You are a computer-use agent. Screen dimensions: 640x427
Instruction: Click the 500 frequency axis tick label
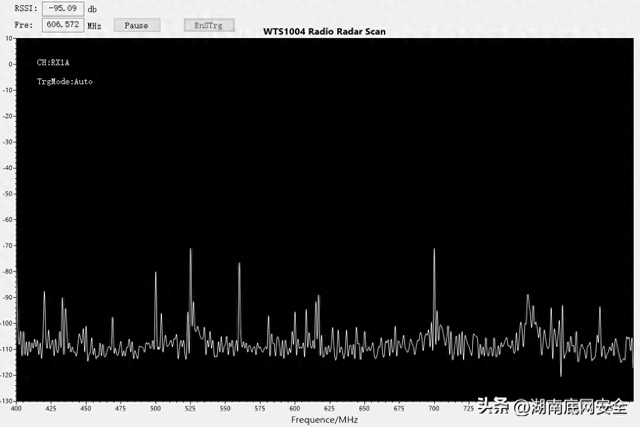[156, 408]
